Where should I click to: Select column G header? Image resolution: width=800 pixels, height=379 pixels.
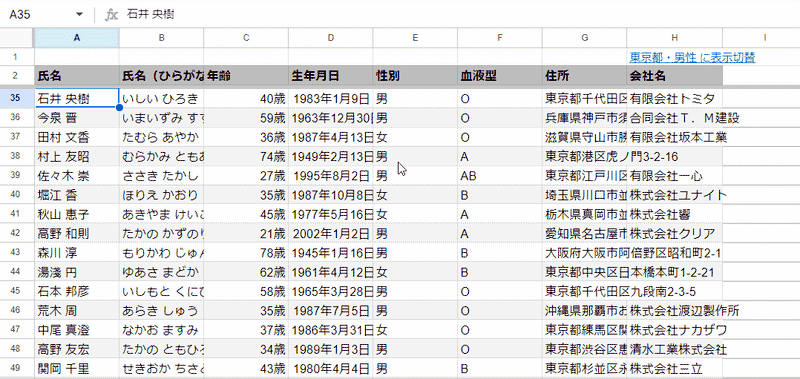[x=585, y=37]
